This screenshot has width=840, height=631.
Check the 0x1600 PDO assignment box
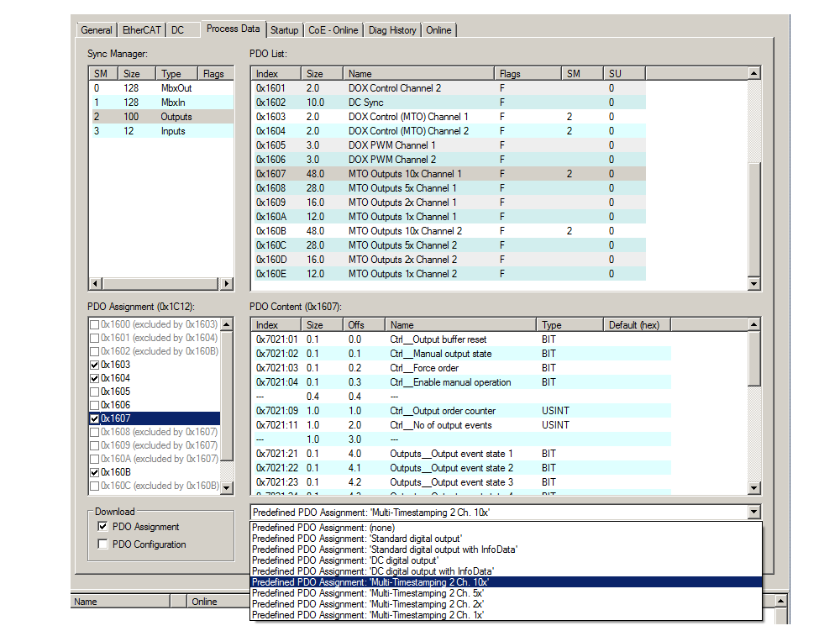(95, 324)
